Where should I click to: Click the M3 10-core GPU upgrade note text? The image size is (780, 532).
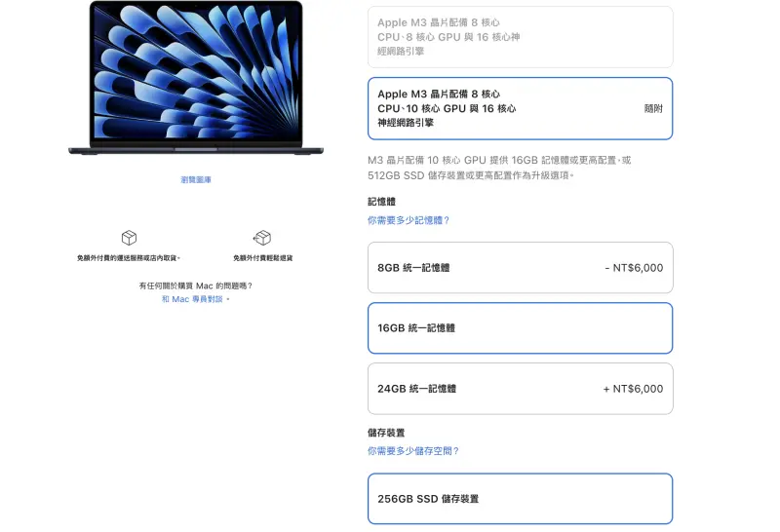(499, 168)
